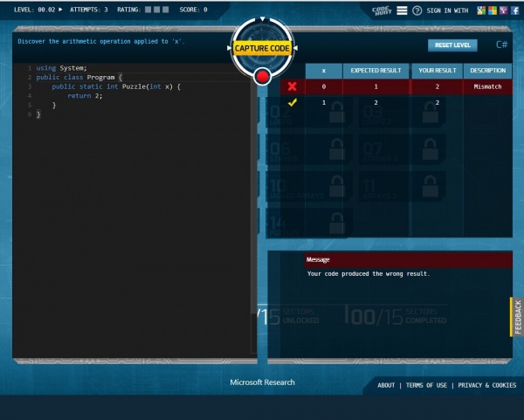524x420 pixels.
Task: Sign in with Google icon
Action: pyautogui.click(x=480, y=10)
